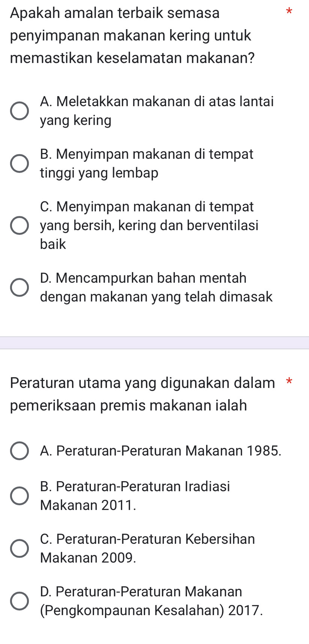Click the question text 'Apakah amalan terbaik semasa'
Image resolution: width=309 pixels, height=644 pixels.
[115, 13]
